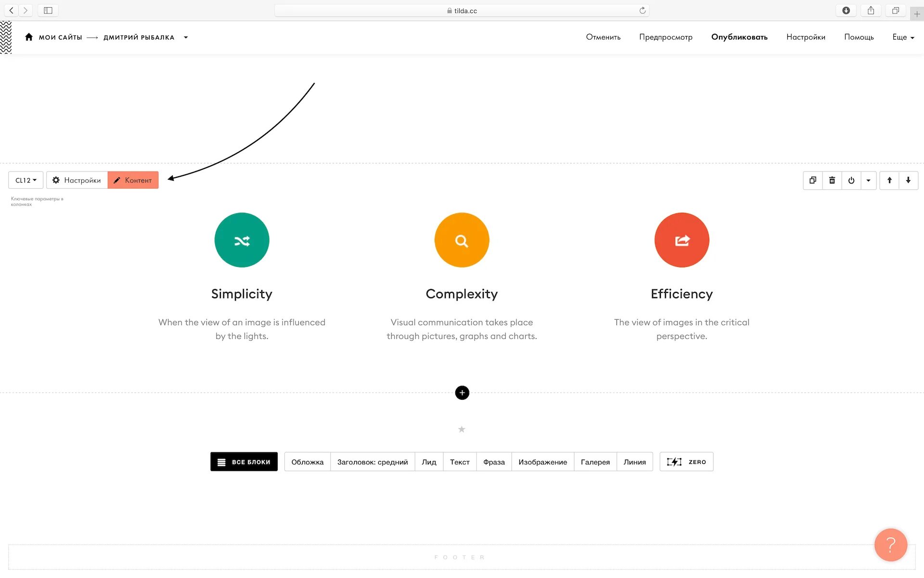Expand CL12 block type dropdown
924x578 pixels.
click(x=26, y=180)
